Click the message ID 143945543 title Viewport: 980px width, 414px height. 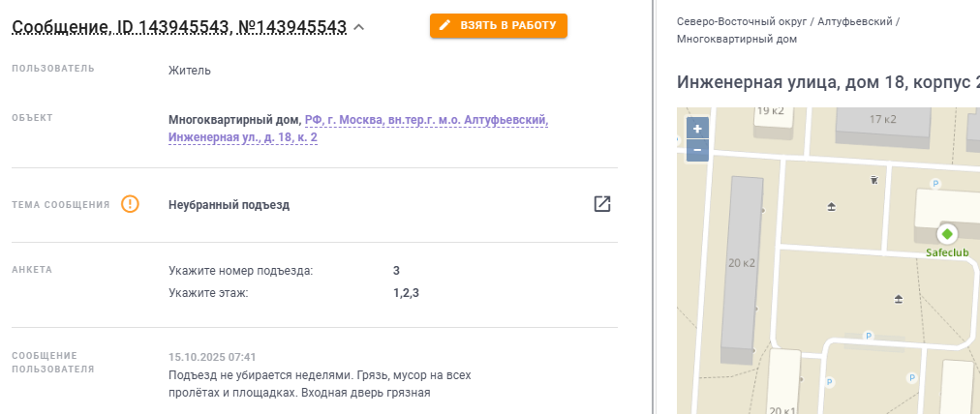[x=179, y=27]
